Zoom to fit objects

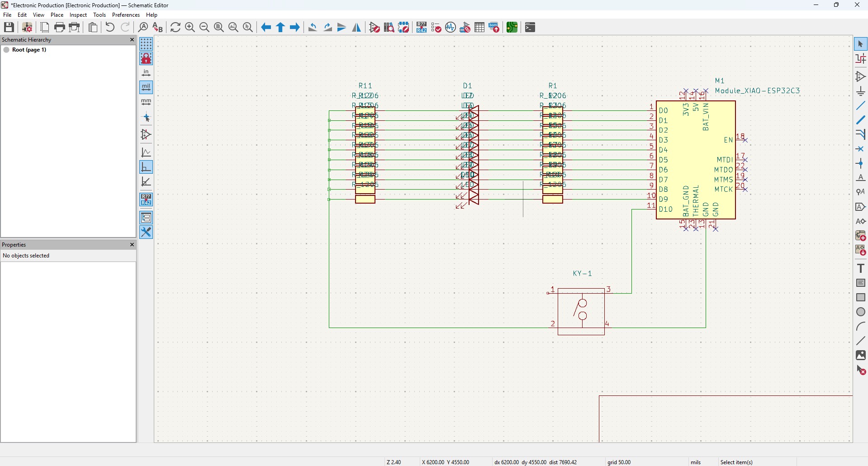click(233, 27)
